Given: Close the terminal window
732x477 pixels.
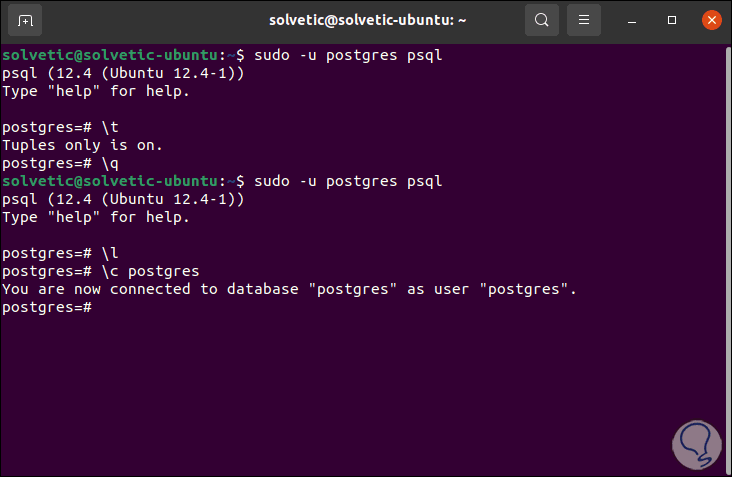Looking at the screenshot, I should pos(710,20).
